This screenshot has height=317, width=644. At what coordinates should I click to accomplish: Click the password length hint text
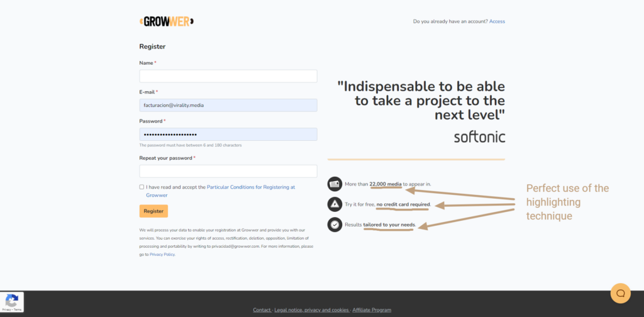190,145
